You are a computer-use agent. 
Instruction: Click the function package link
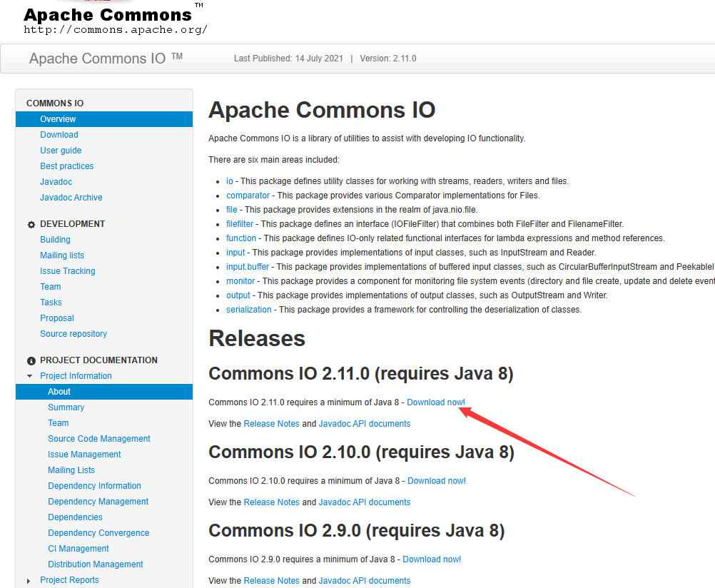(241, 238)
